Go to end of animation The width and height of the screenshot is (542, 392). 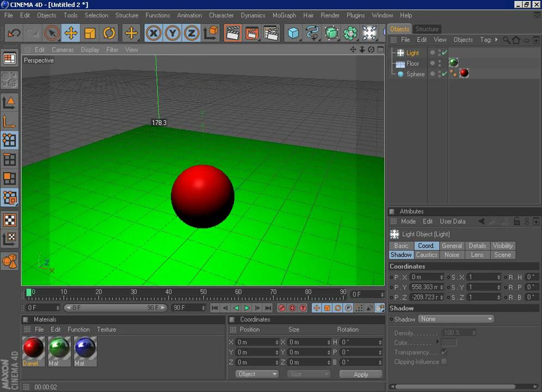point(268,308)
